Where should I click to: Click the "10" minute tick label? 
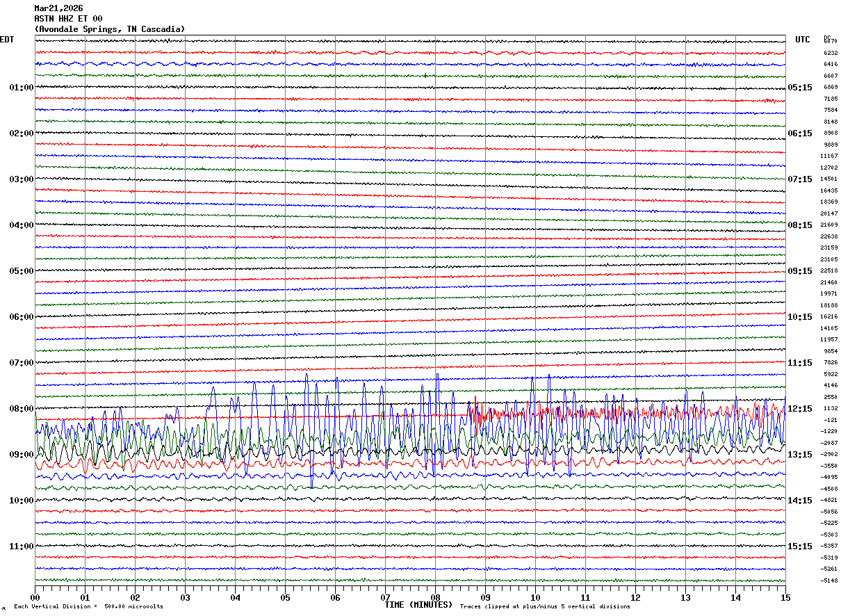(535, 597)
